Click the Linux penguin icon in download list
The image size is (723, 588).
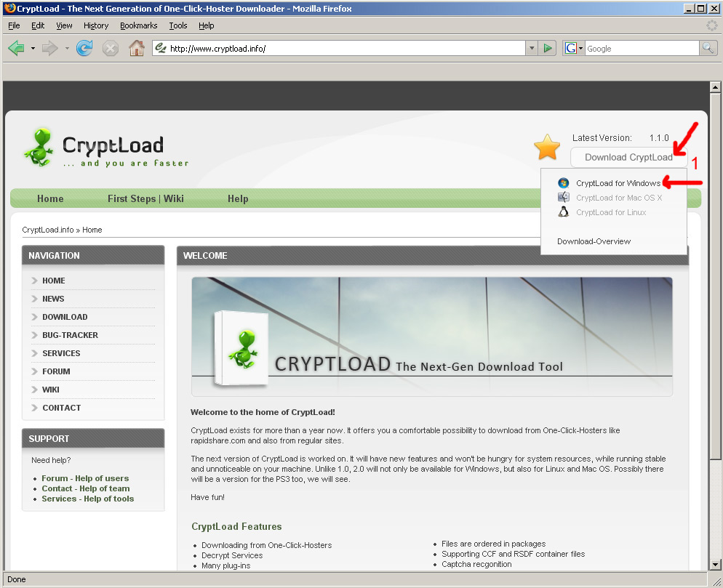pos(563,212)
